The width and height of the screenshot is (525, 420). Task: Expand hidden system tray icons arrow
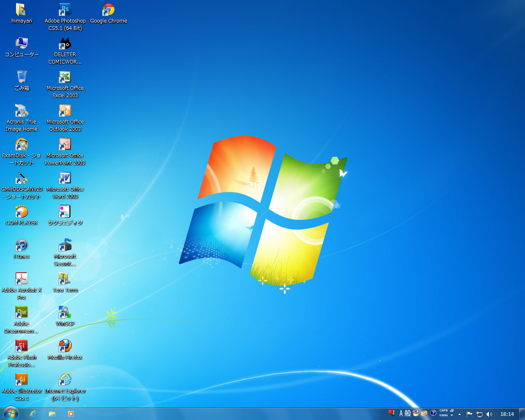(x=459, y=414)
